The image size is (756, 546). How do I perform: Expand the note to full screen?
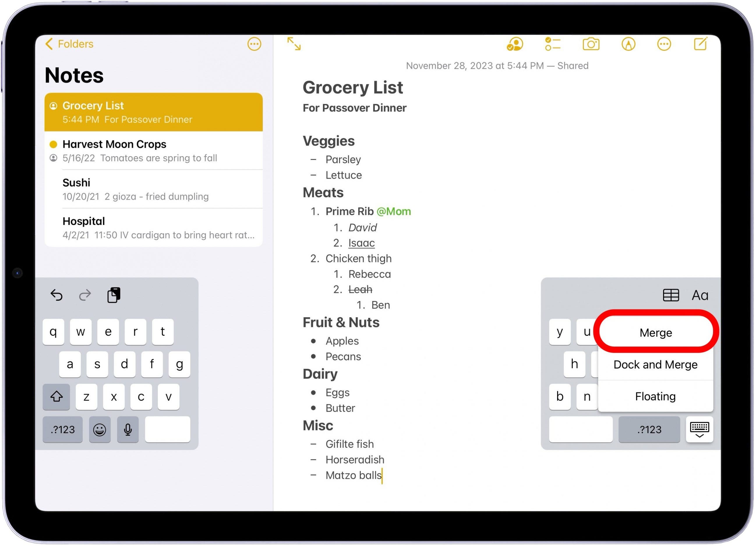pyautogui.click(x=294, y=44)
